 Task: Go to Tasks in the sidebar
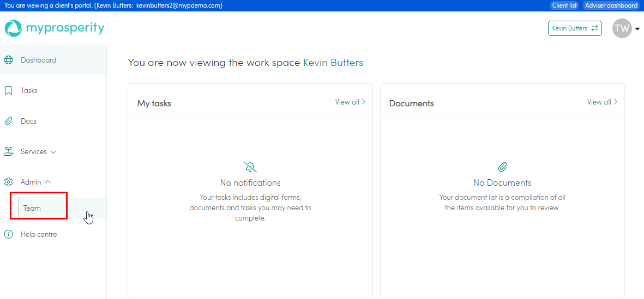point(29,91)
